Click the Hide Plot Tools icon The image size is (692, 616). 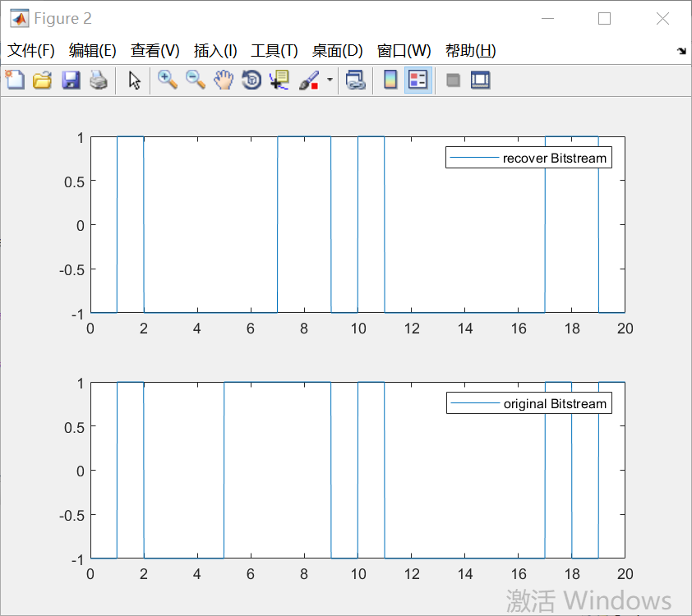coord(453,80)
